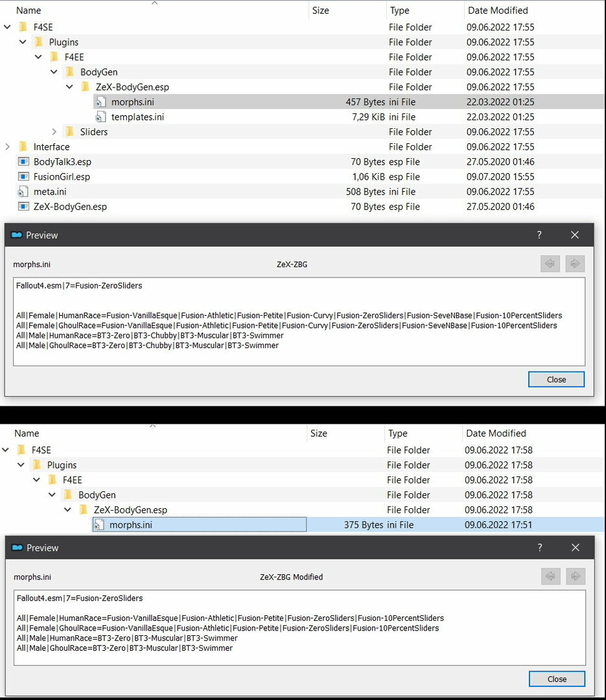Click templates.ini file icon

click(x=101, y=117)
